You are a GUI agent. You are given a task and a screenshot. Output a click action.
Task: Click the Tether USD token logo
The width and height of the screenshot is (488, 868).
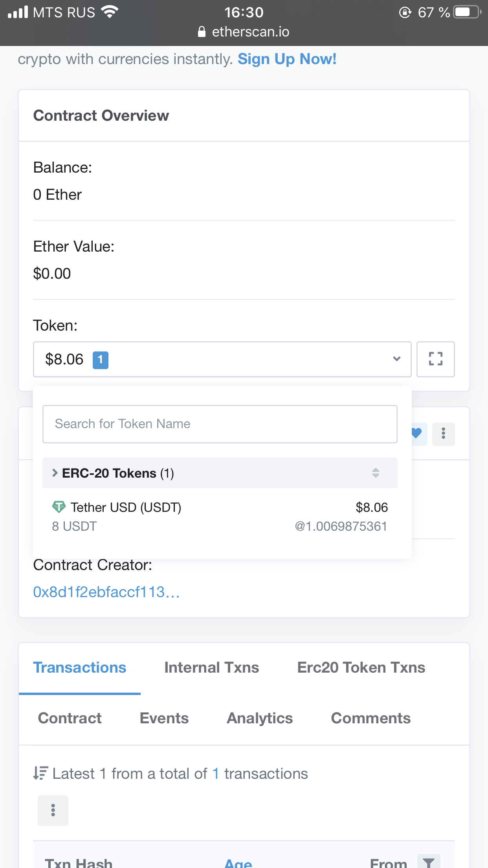[x=59, y=507]
